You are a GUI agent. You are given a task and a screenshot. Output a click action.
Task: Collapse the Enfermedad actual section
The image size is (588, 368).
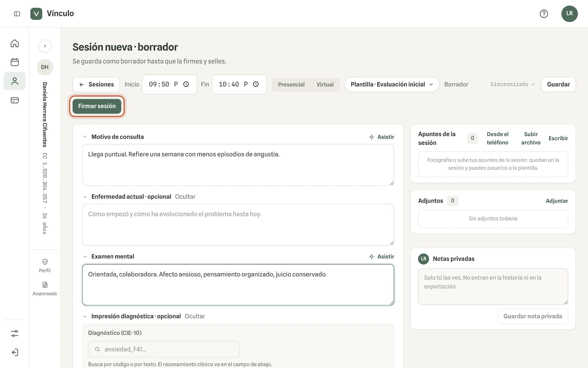click(x=85, y=197)
